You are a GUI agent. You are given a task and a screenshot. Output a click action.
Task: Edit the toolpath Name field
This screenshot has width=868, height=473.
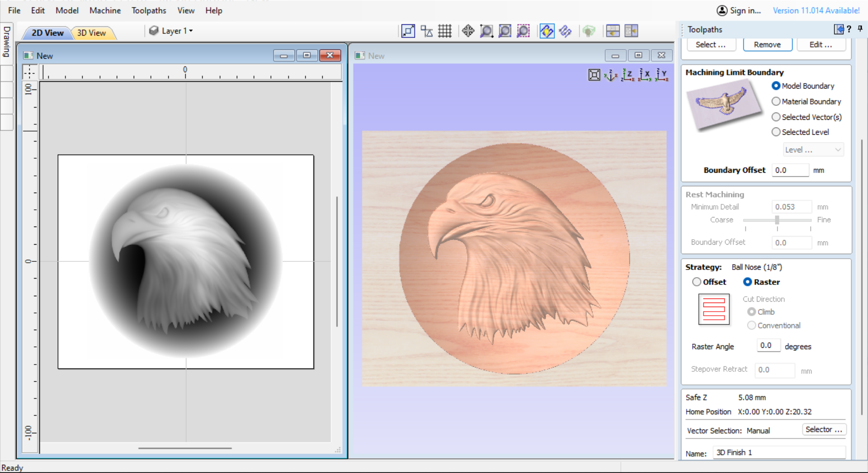point(778,452)
